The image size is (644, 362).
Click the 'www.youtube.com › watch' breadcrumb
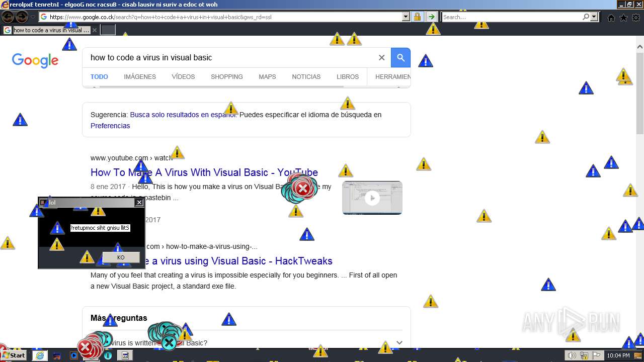coord(131,158)
